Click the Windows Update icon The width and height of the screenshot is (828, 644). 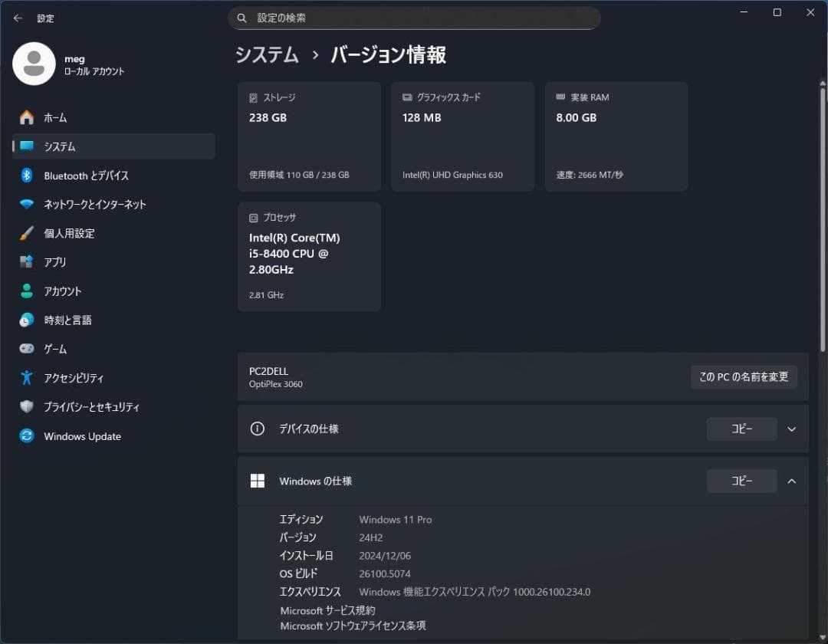(x=28, y=436)
